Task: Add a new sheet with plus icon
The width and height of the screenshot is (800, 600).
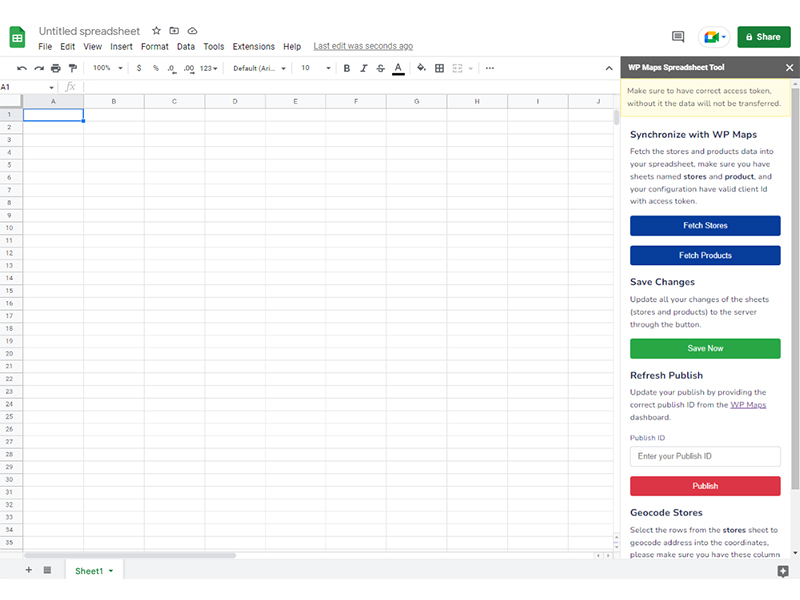Action: tap(28, 570)
